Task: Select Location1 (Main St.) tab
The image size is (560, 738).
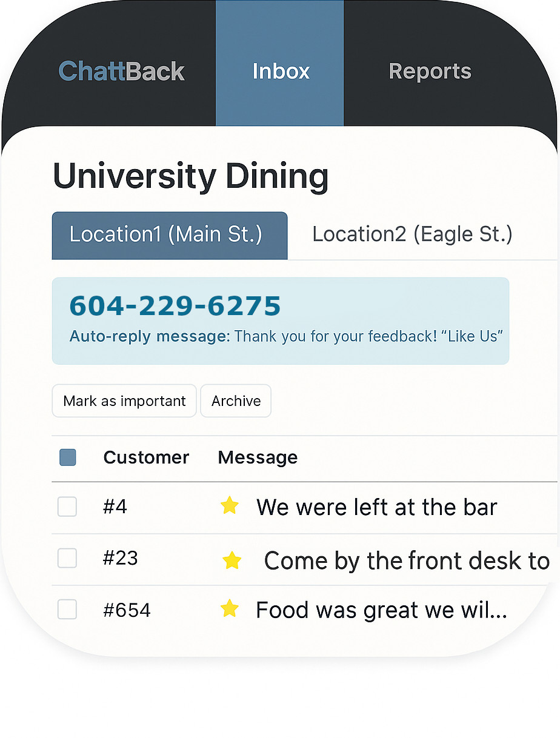Action: 170,235
